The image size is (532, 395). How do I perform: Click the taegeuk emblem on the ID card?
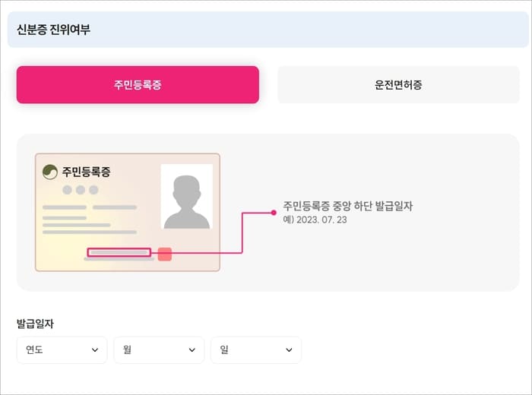pos(50,172)
